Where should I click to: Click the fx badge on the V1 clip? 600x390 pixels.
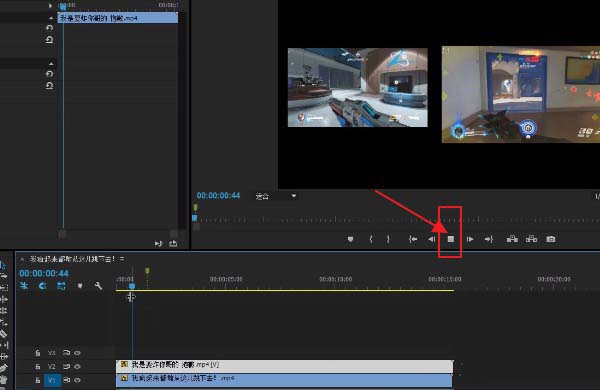tap(124, 378)
